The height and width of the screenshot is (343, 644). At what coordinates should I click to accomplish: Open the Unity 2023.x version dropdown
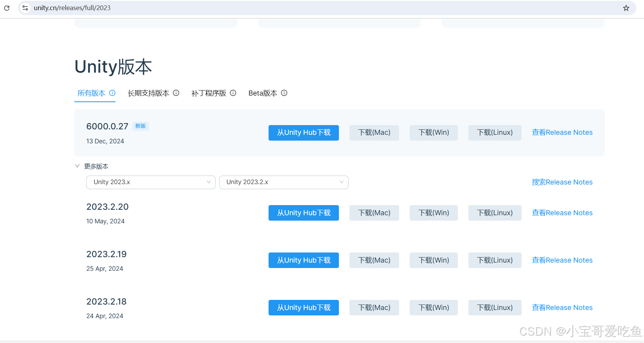[x=151, y=182]
